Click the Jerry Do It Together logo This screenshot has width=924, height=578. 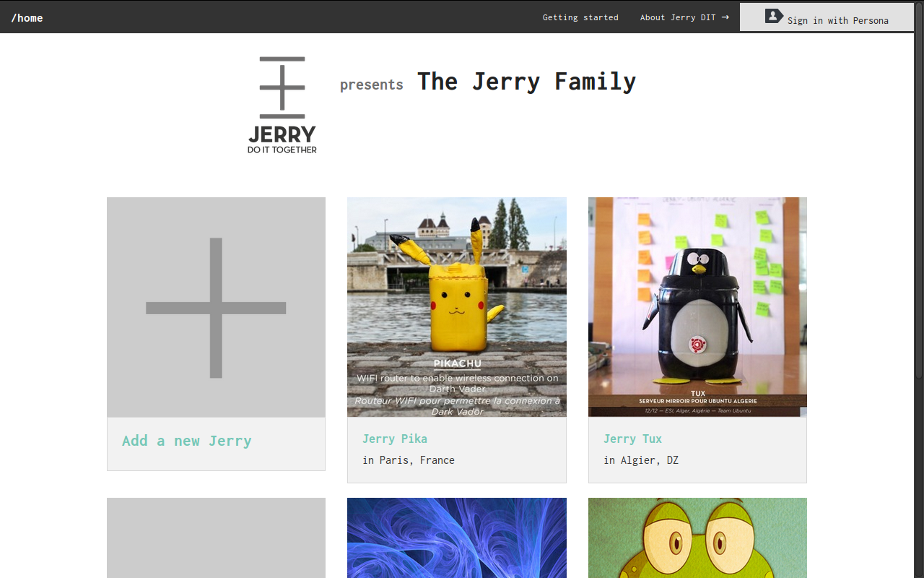pyautogui.click(x=282, y=105)
